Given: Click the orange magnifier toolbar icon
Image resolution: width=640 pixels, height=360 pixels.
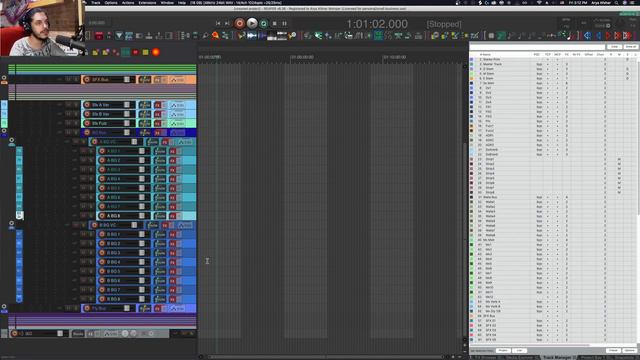Looking at the screenshot, I should [x=215, y=36].
